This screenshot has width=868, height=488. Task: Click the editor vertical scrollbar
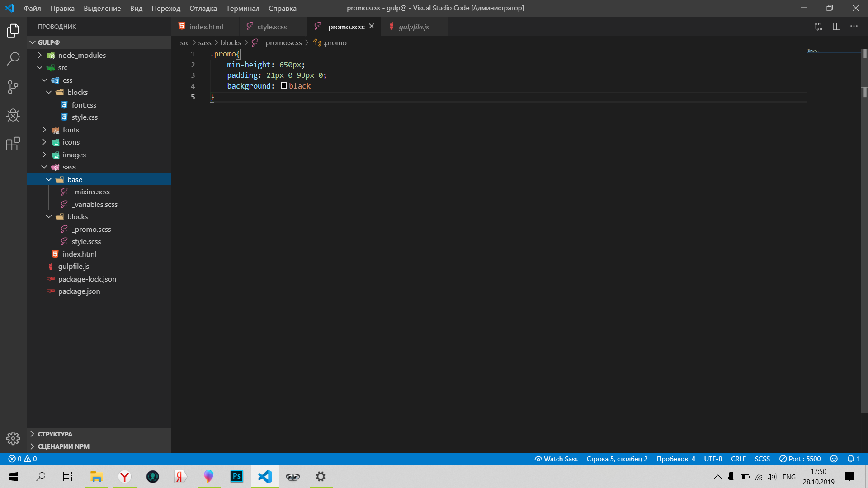(x=864, y=230)
